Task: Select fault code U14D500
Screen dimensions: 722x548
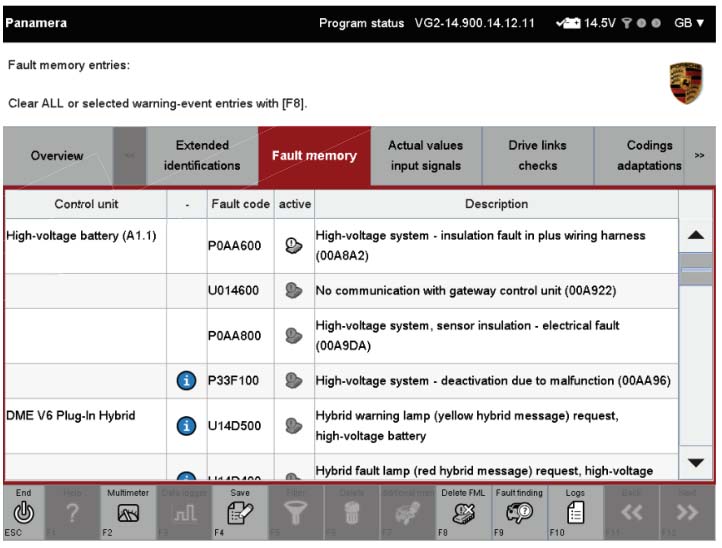Action: [x=234, y=426]
